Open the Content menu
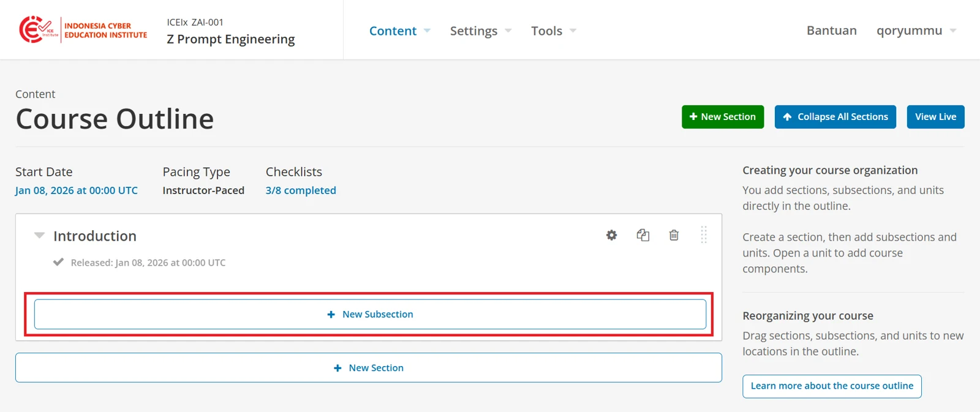The height and width of the screenshot is (412, 980). (399, 31)
